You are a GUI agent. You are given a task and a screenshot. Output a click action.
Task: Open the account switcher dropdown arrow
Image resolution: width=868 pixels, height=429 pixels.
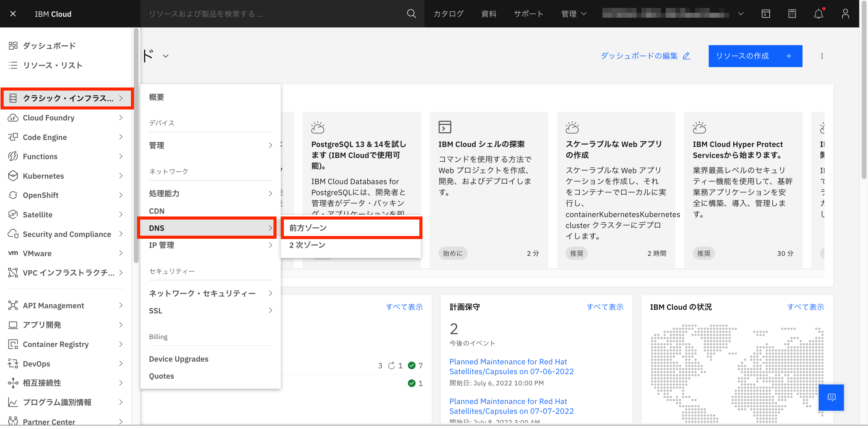[x=740, y=14]
